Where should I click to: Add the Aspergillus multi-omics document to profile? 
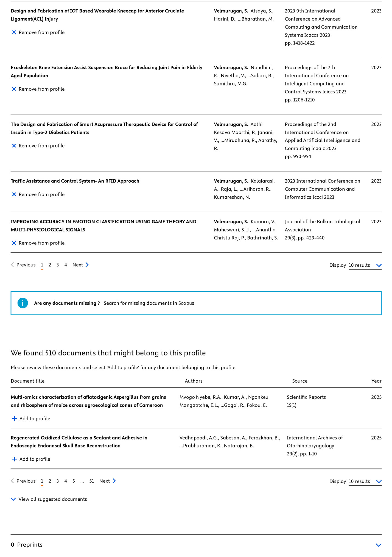[30, 418]
